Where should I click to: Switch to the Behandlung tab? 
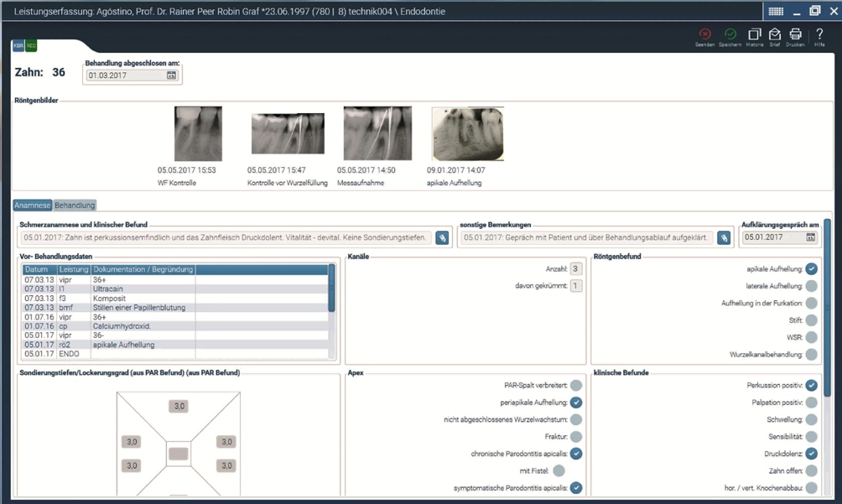(75, 205)
